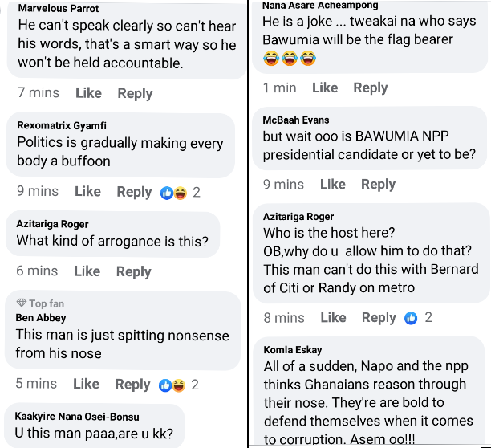
Task: Like Marvelous Parrot's comment
Action: 88,93
